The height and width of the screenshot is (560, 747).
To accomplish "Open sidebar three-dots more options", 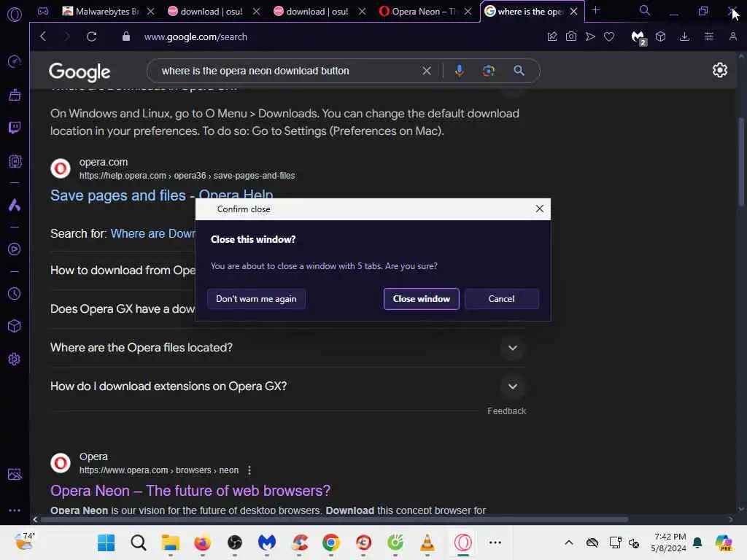I will (x=15, y=510).
